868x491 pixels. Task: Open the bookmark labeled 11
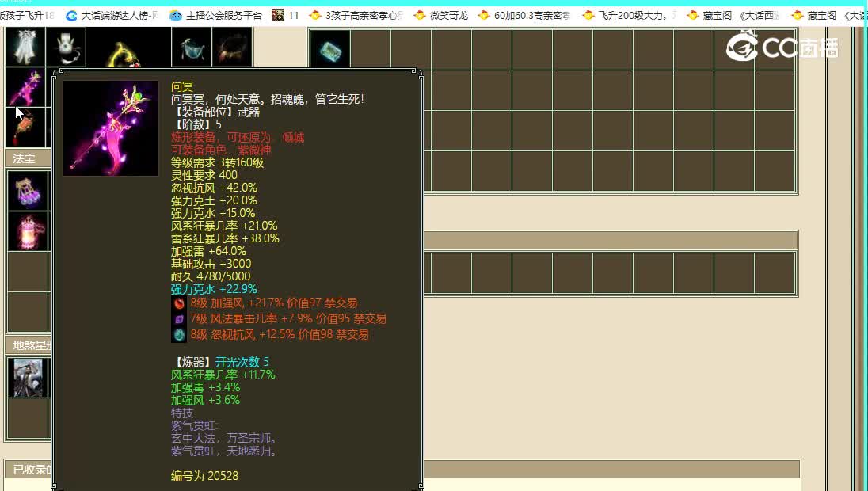[x=286, y=16]
